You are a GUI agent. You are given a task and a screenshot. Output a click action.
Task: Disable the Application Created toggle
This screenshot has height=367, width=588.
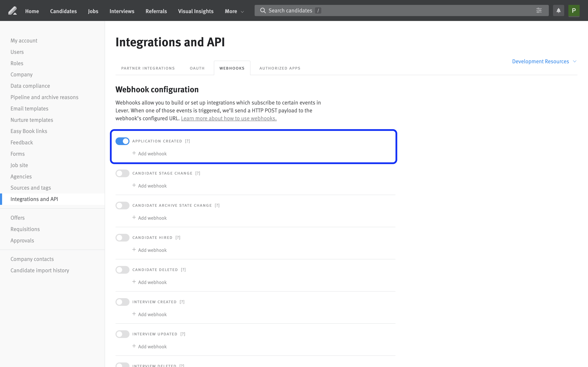tap(122, 141)
